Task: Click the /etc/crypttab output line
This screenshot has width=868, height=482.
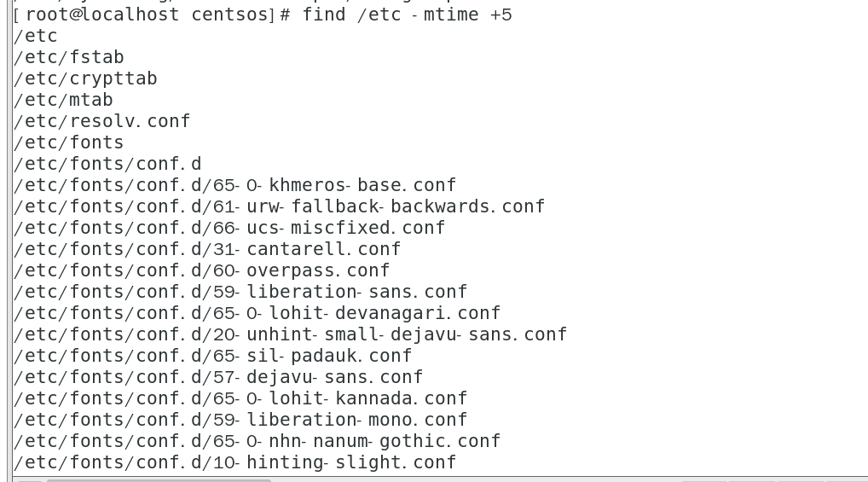Action: 85,78
